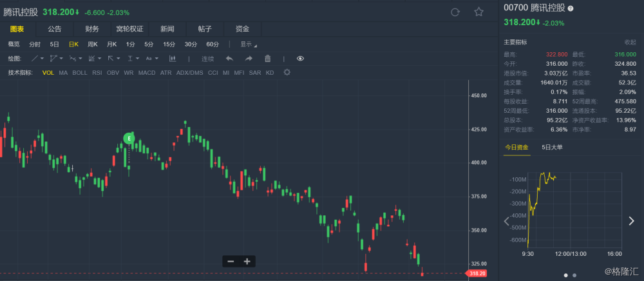Image resolution: width=644 pixels, height=281 pixels.
Task: Toggle continuous drawing mode 连续
Action: point(207,59)
